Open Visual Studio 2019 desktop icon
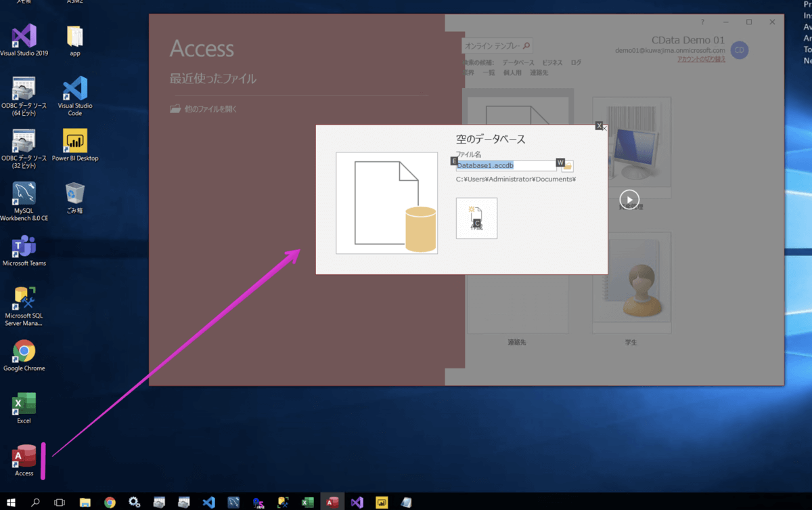Image resolution: width=812 pixels, height=510 pixels. click(24, 40)
